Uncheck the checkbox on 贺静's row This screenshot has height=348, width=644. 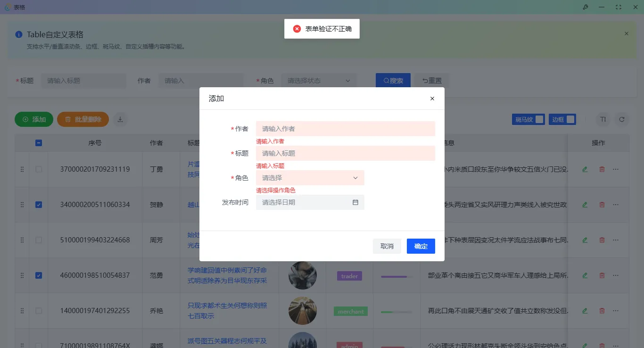(39, 204)
